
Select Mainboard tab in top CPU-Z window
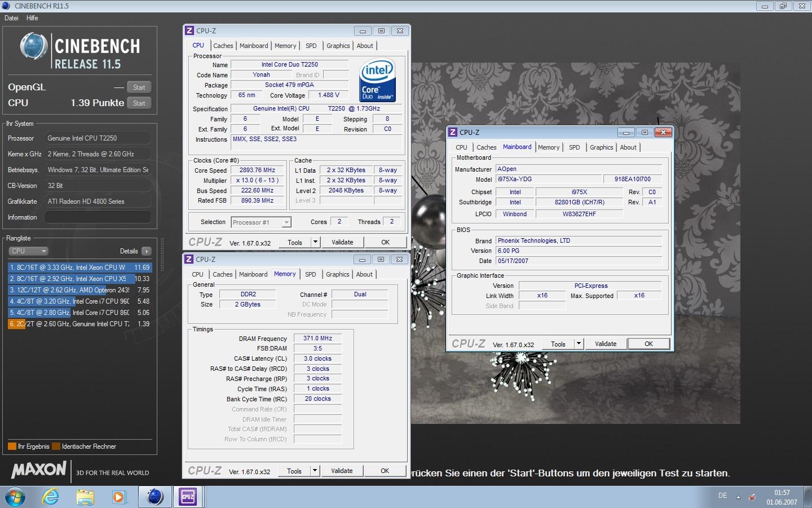click(254, 46)
